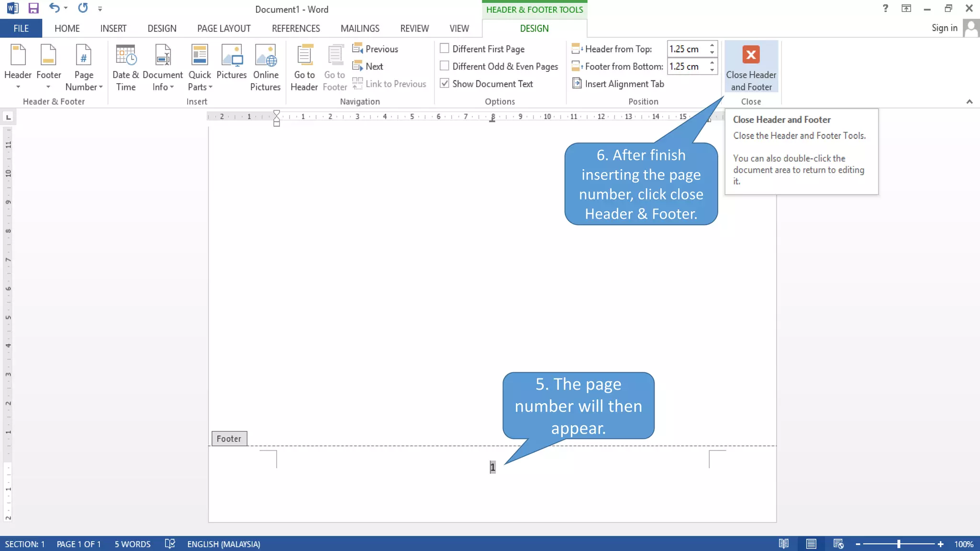Open the document DESIGN tab next to INSERT
This screenshot has height=551, width=980.
point(162,28)
